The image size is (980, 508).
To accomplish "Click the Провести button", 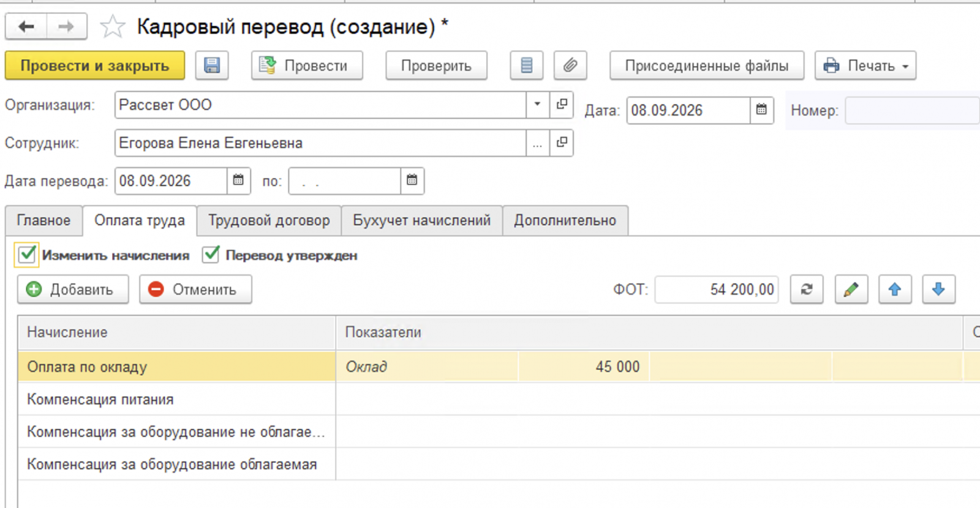I will 307,65.
